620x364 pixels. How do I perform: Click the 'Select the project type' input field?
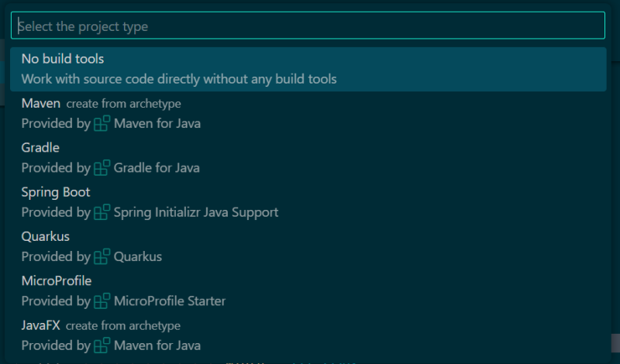[x=308, y=26]
